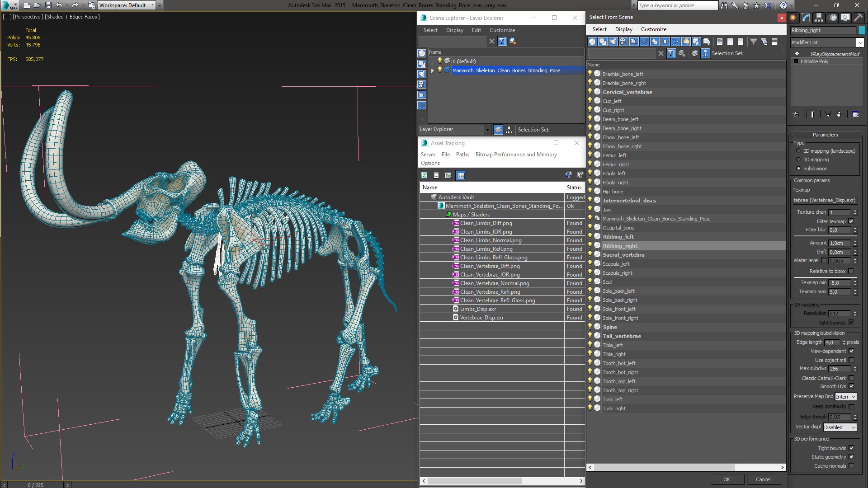868x488 pixels.
Task: Toggle Display Geometry filter in Select From Scene
Action: 592,42
